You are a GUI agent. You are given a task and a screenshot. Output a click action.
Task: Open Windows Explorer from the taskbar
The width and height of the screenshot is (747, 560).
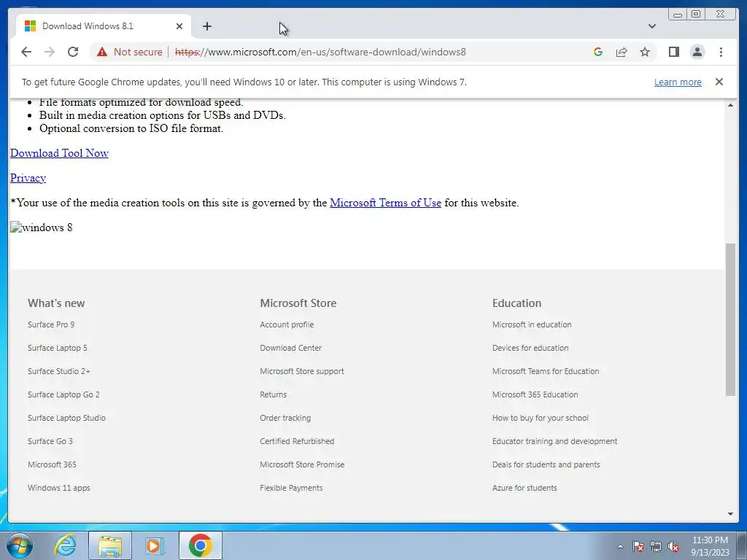110,545
